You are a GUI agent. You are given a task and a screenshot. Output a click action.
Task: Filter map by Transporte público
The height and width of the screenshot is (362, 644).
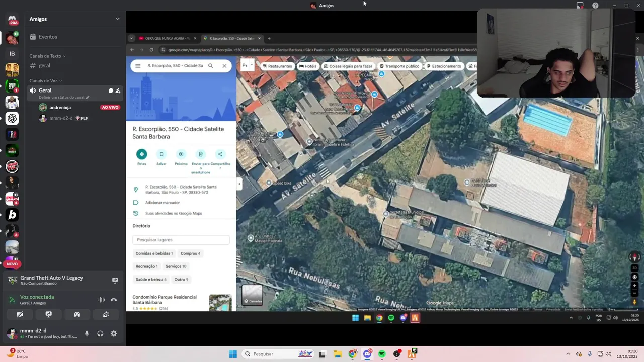tap(399, 66)
